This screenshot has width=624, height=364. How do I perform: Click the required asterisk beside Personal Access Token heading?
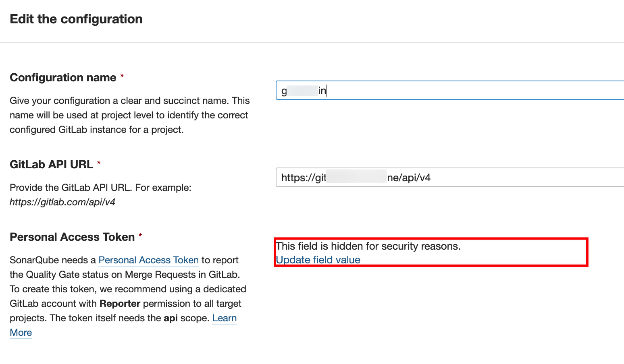click(x=140, y=235)
